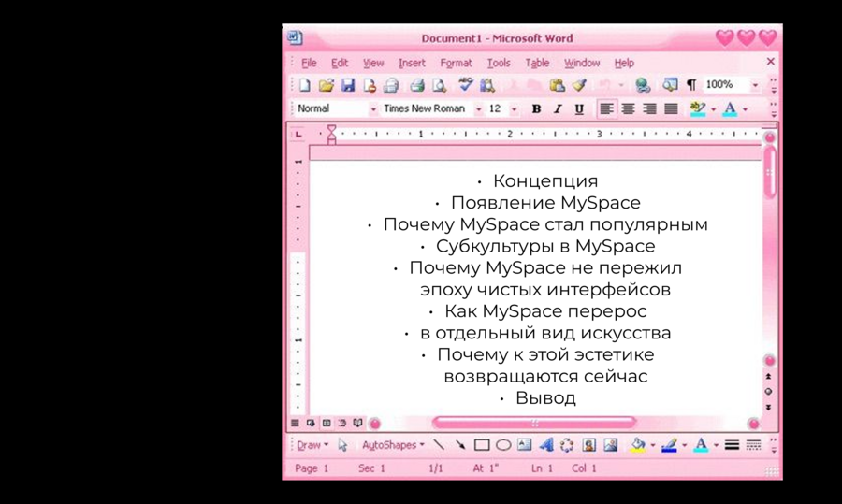Open the Window menu
The height and width of the screenshot is (504, 842).
point(582,63)
